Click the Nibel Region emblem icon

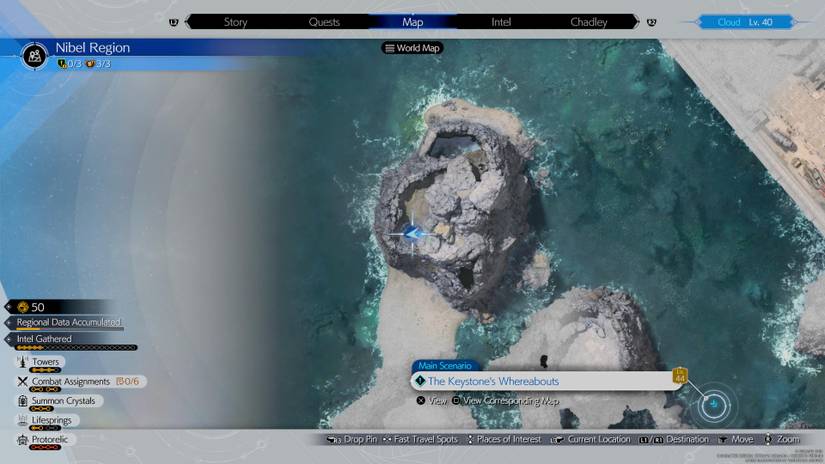(x=35, y=55)
